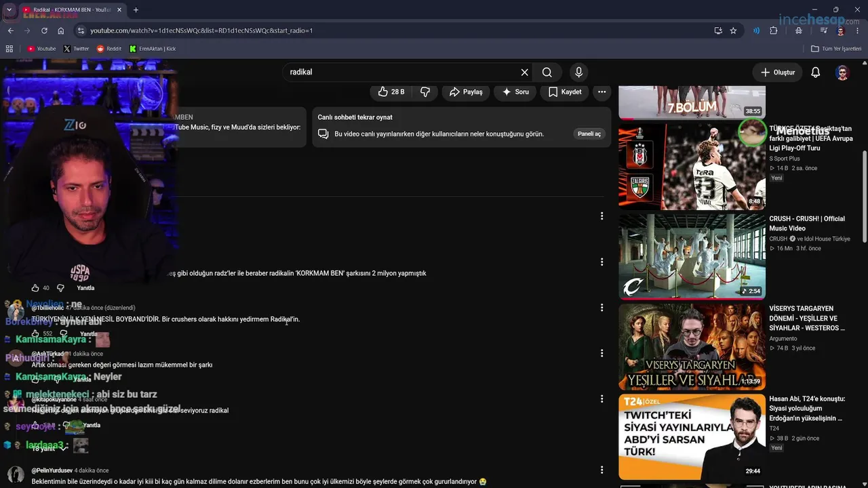Screen dimensions: 868x488
Task: Open the Youtube bookmark
Action: [41, 49]
